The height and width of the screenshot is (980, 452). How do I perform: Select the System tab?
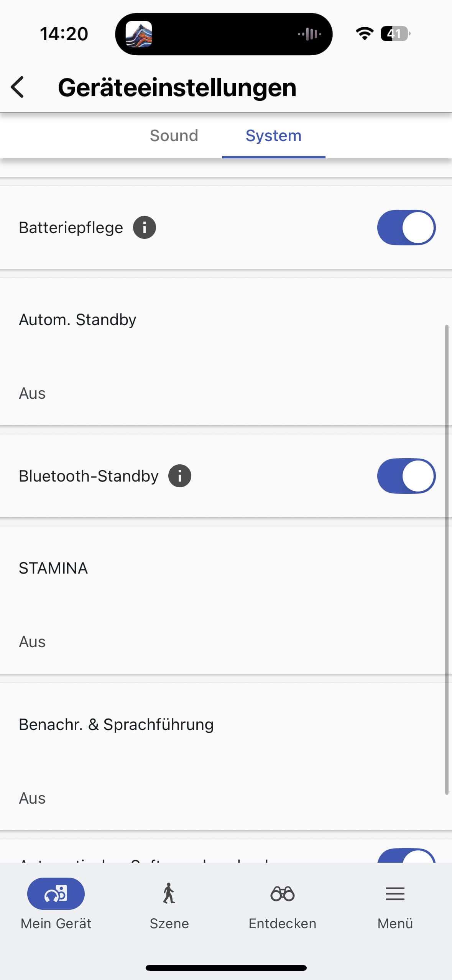click(x=273, y=136)
